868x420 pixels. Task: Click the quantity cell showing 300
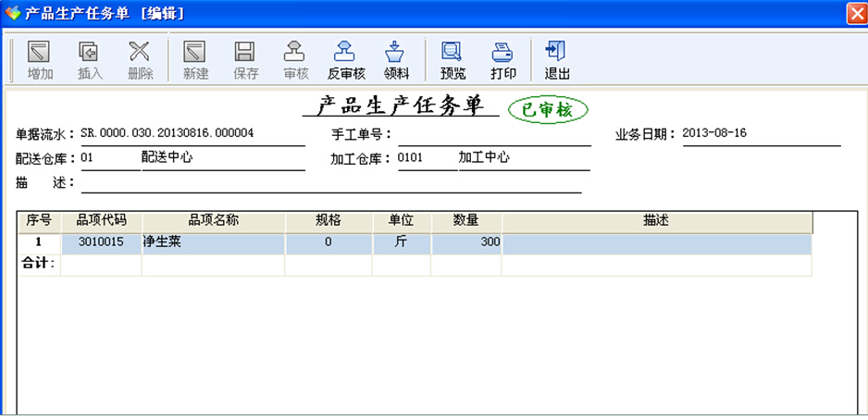(x=465, y=242)
